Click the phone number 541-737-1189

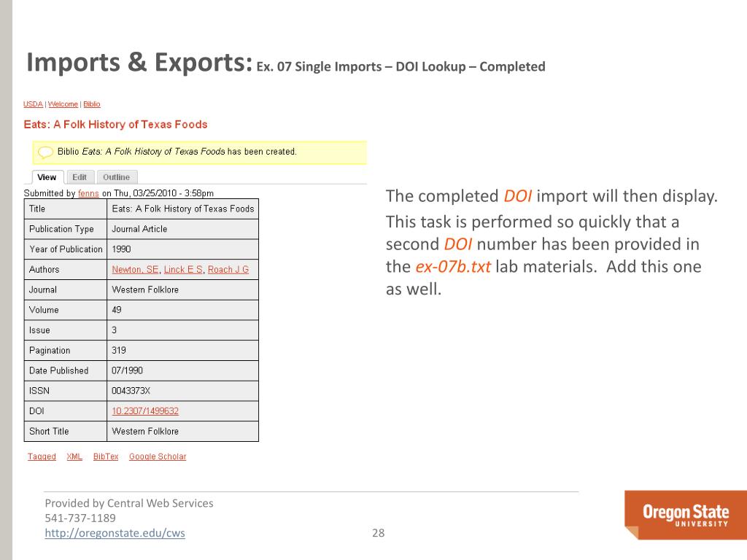(x=80, y=518)
